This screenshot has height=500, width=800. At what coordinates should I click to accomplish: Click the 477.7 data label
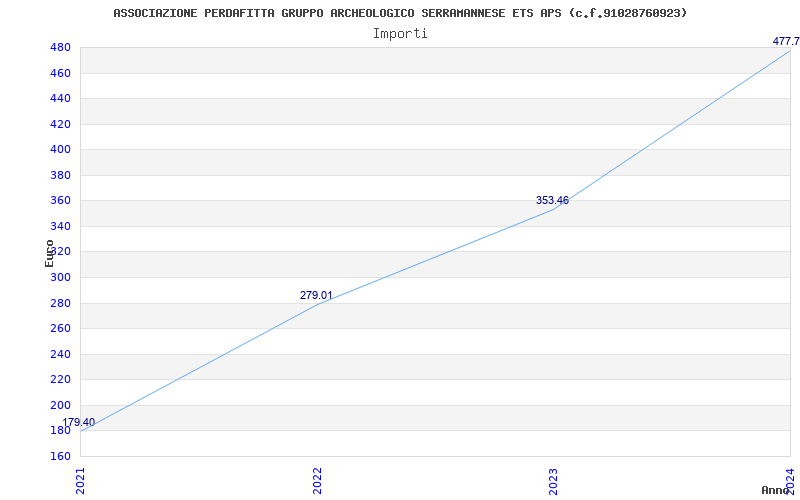(786, 41)
